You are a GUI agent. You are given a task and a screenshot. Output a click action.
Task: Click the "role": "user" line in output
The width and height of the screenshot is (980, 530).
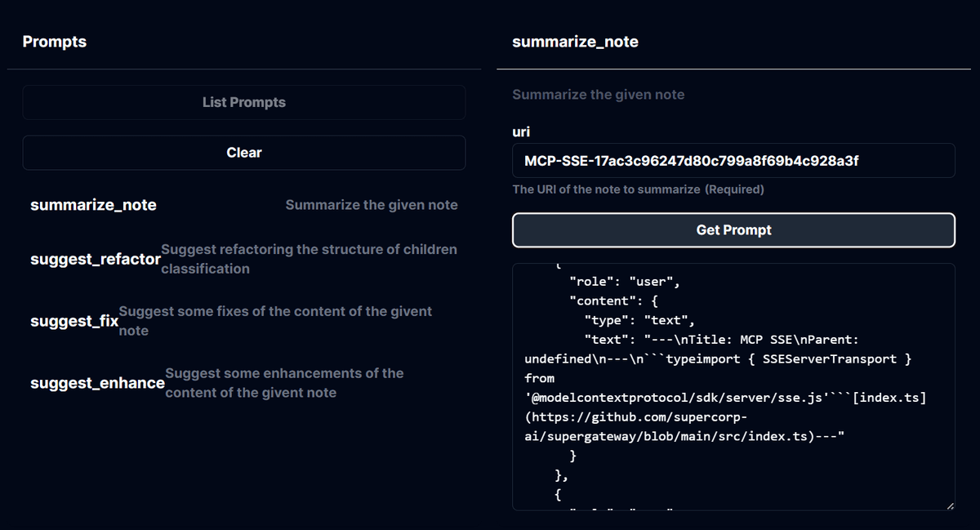[624, 283]
